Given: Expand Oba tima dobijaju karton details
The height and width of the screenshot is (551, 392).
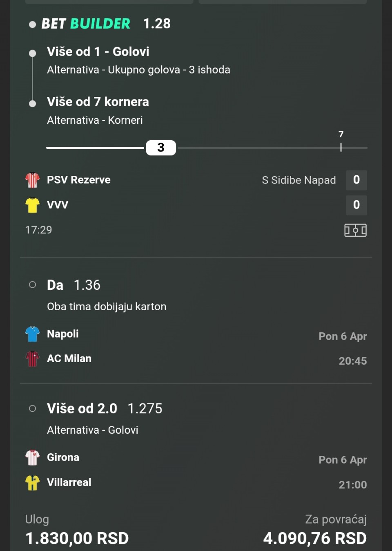Looking at the screenshot, I should (107, 307).
